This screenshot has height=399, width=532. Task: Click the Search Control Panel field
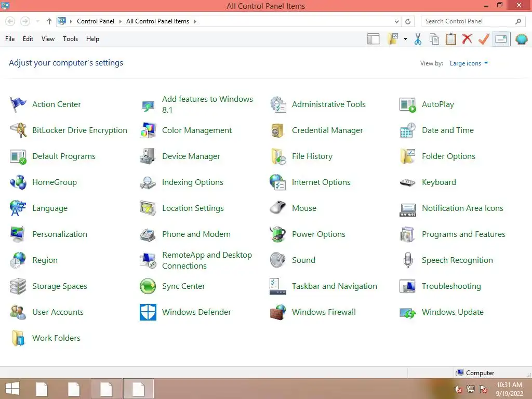point(473,21)
